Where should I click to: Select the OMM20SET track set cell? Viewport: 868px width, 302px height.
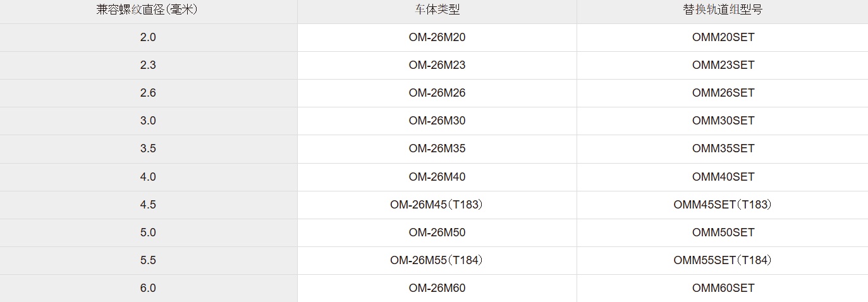(723, 37)
